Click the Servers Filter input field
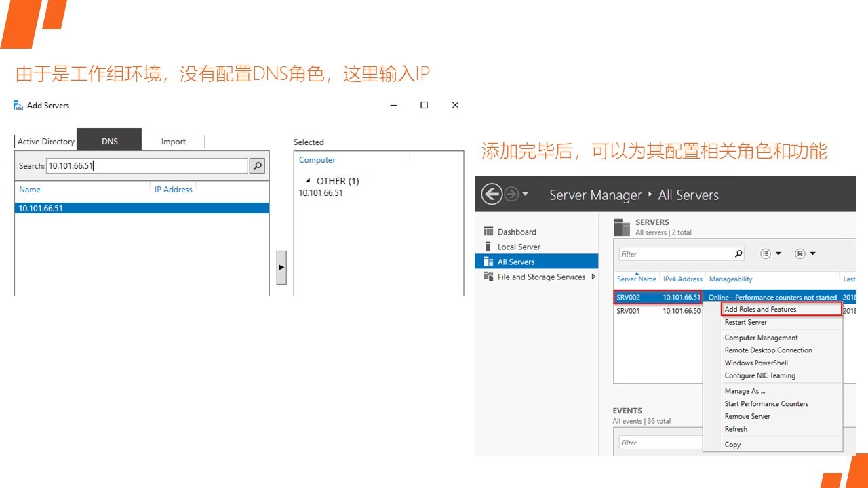The width and height of the screenshot is (868, 488). 675,253
